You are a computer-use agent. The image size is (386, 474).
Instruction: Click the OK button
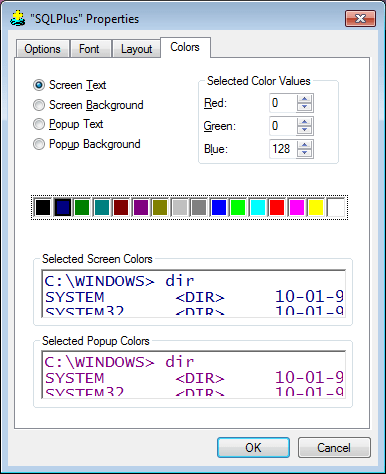tap(253, 448)
